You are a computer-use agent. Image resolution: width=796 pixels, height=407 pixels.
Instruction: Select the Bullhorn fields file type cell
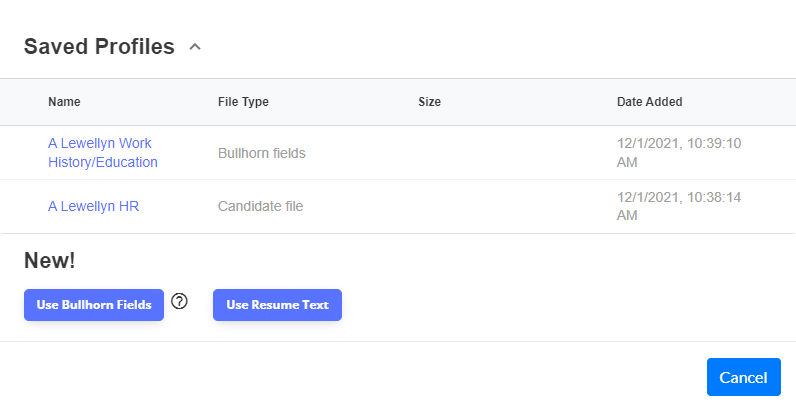[261, 153]
